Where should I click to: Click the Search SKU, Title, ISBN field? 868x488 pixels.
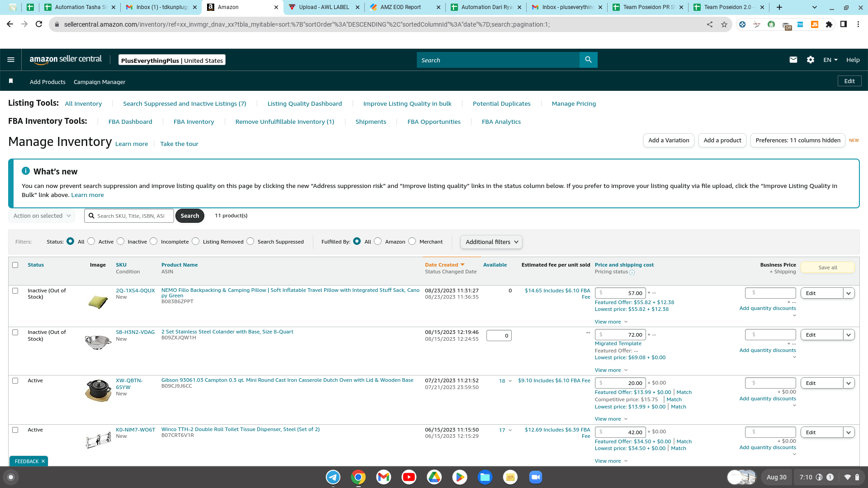(x=129, y=216)
